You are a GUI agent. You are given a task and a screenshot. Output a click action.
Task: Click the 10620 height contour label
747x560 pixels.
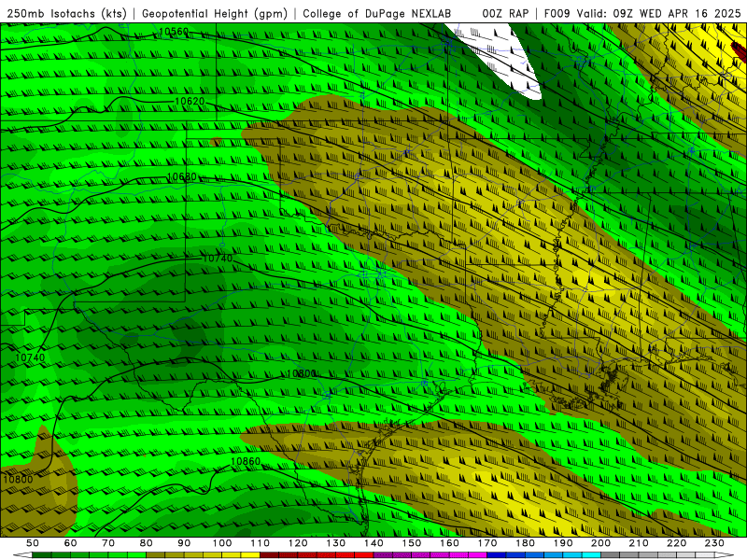coord(190,101)
